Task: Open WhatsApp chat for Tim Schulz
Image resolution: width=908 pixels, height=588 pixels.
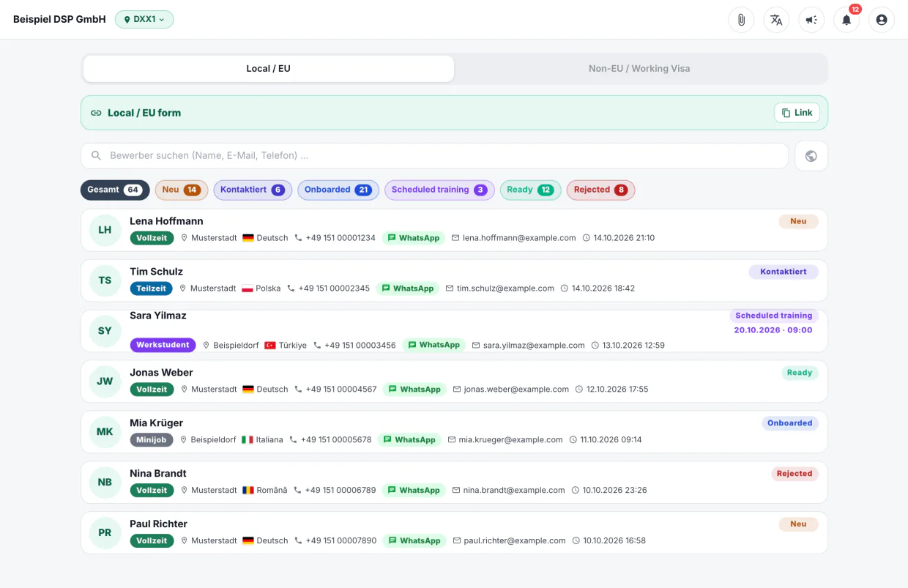Action: [408, 289]
